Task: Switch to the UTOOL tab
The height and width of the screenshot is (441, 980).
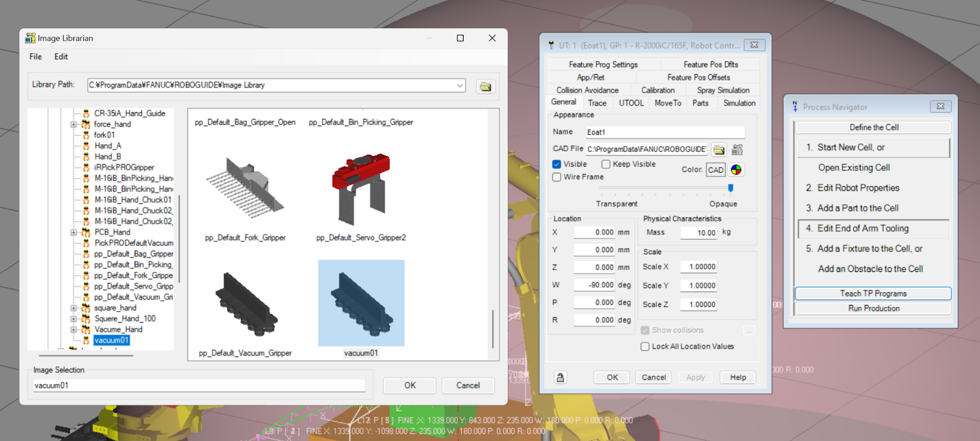Action: [x=631, y=103]
